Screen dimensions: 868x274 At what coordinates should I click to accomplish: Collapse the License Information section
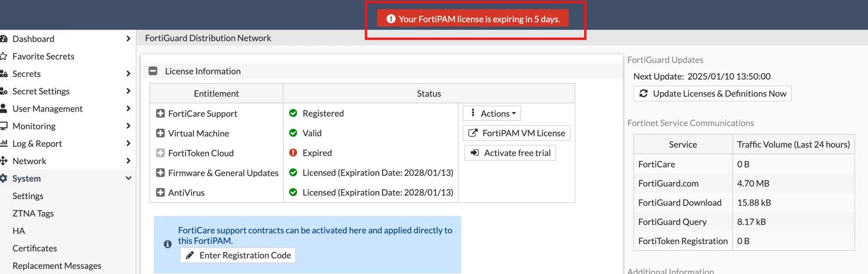[x=153, y=71]
